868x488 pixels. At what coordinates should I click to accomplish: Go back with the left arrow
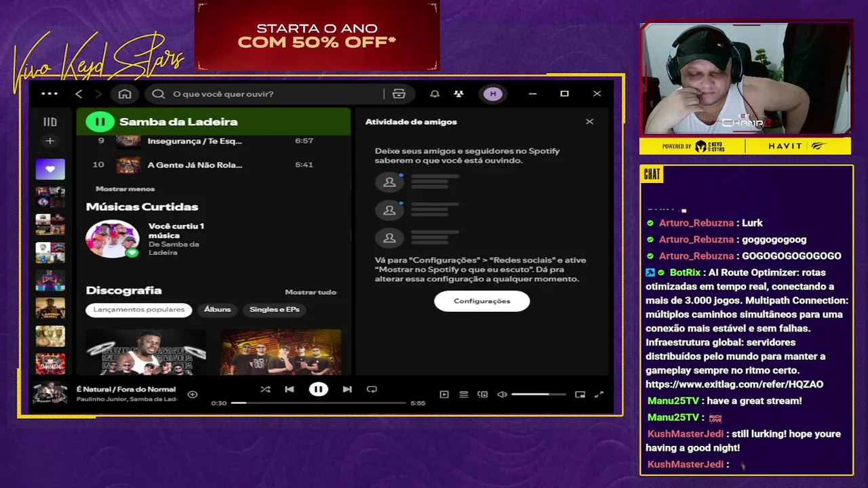pos(79,94)
